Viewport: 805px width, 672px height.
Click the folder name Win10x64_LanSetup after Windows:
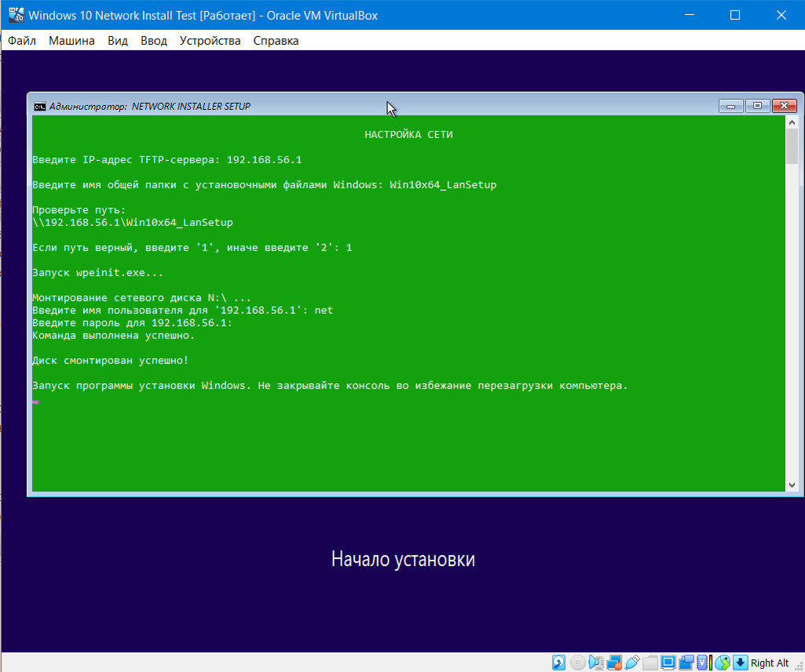tap(443, 184)
